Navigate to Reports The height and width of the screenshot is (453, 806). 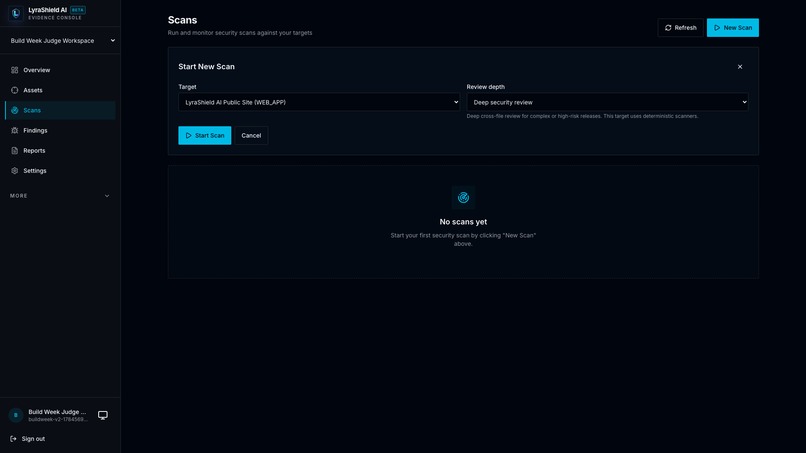[x=60, y=151]
